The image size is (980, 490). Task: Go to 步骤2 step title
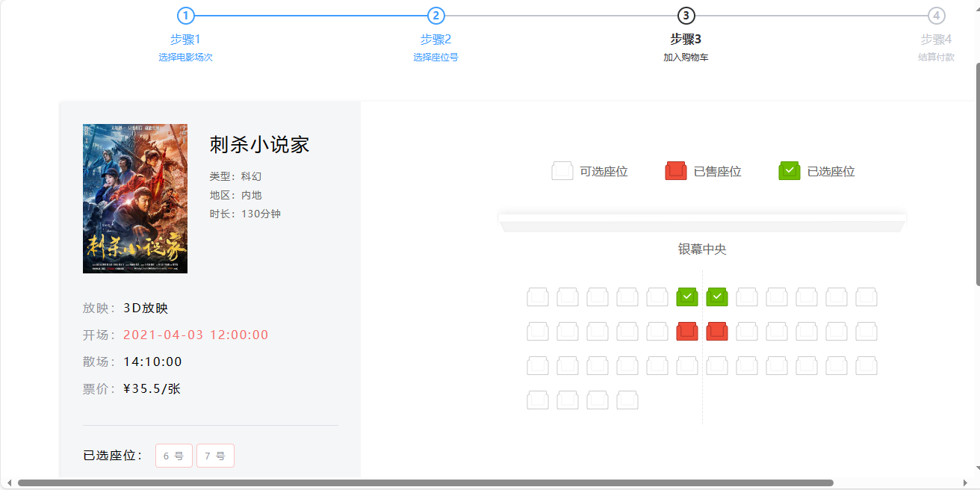[435, 40]
